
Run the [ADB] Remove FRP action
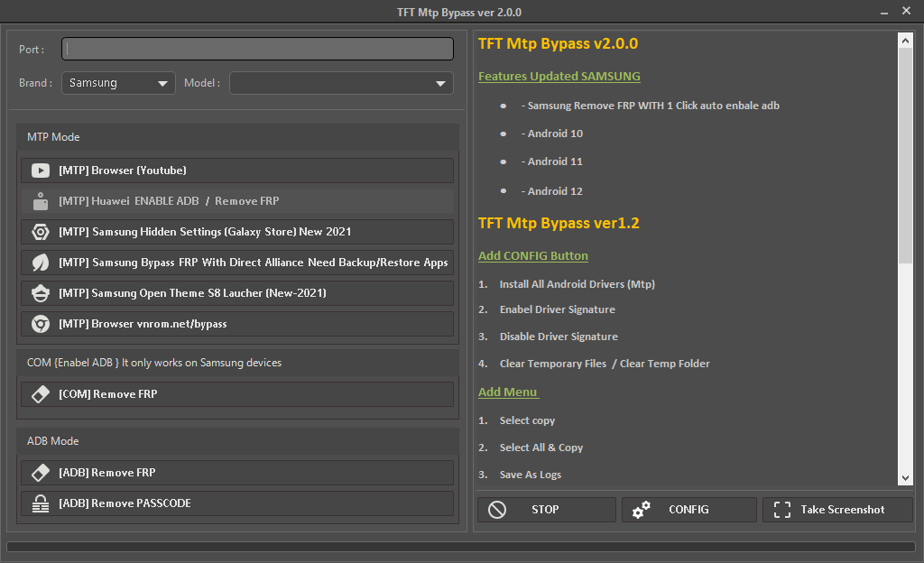click(235, 472)
